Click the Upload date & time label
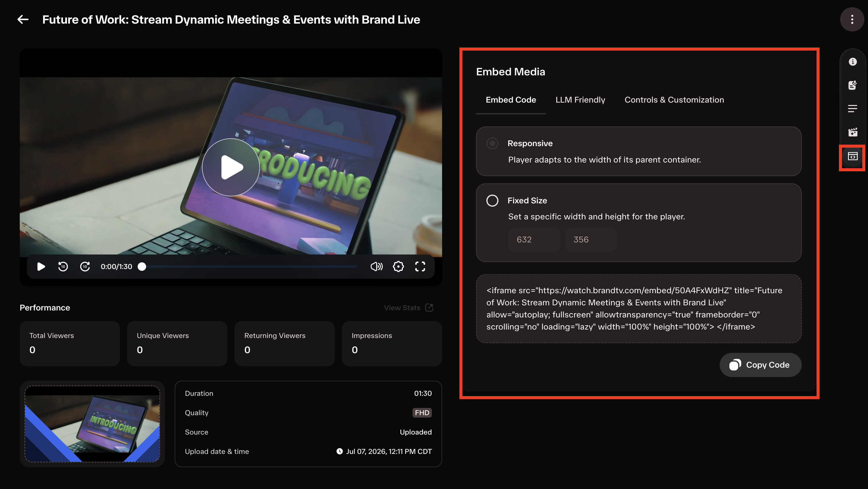Screen dimensions: 868x489 point(217,451)
